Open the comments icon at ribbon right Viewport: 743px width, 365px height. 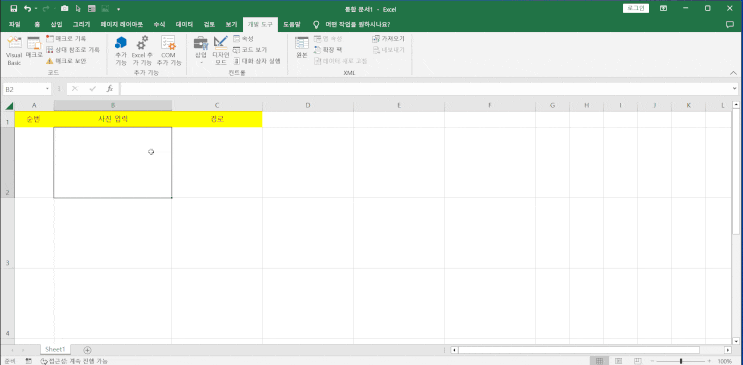click(730, 24)
